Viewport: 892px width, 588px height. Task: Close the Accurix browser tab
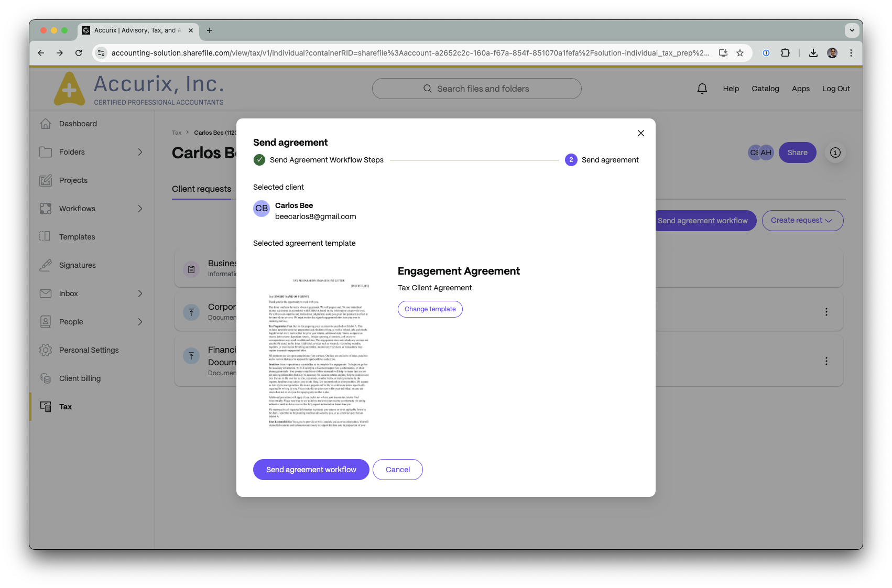coord(191,30)
